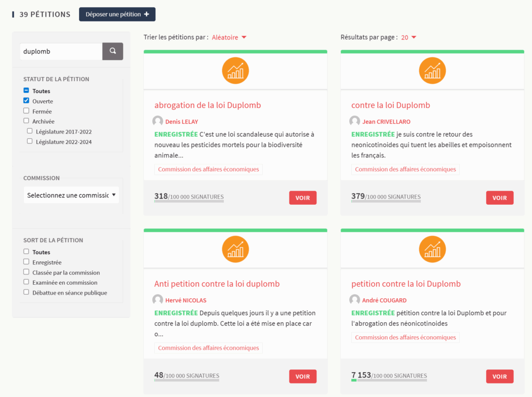
Task: Enable the 'Législature 2017-2022' checkbox
Action: [x=30, y=131]
